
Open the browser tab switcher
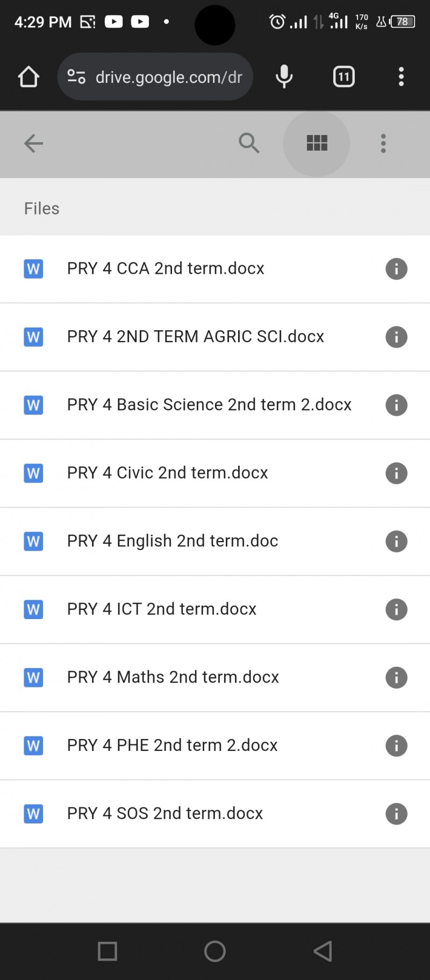coord(343,77)
